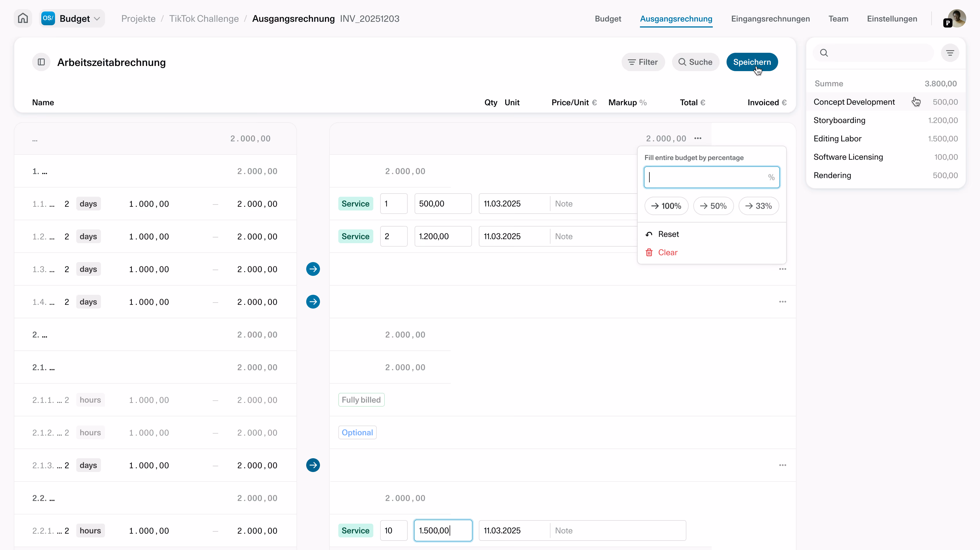The height and width of the screenshot is (550, 980).
Task: Open the Eingangsrechnungen tab
Action: 770,19
